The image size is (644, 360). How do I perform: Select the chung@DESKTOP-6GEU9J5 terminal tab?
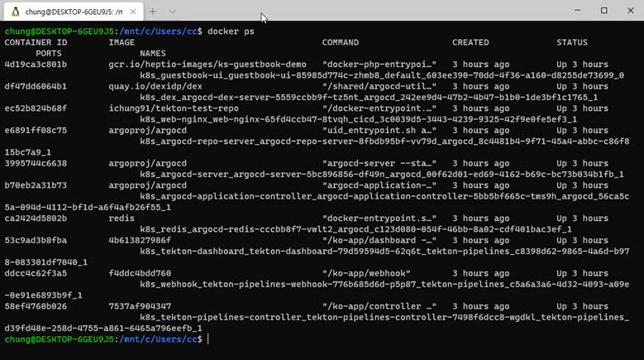[74, 12]
